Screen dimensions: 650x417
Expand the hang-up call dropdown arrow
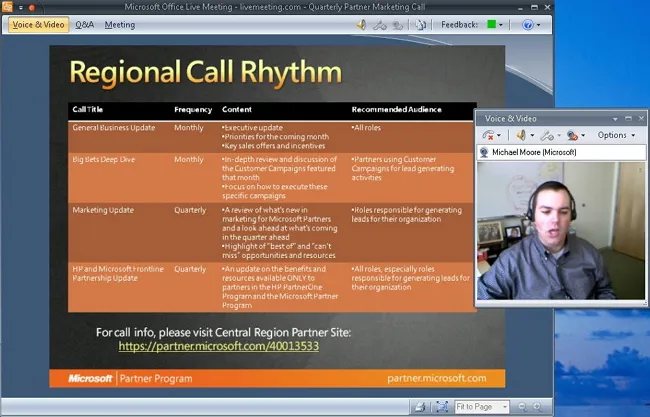(x=499, y=135)
